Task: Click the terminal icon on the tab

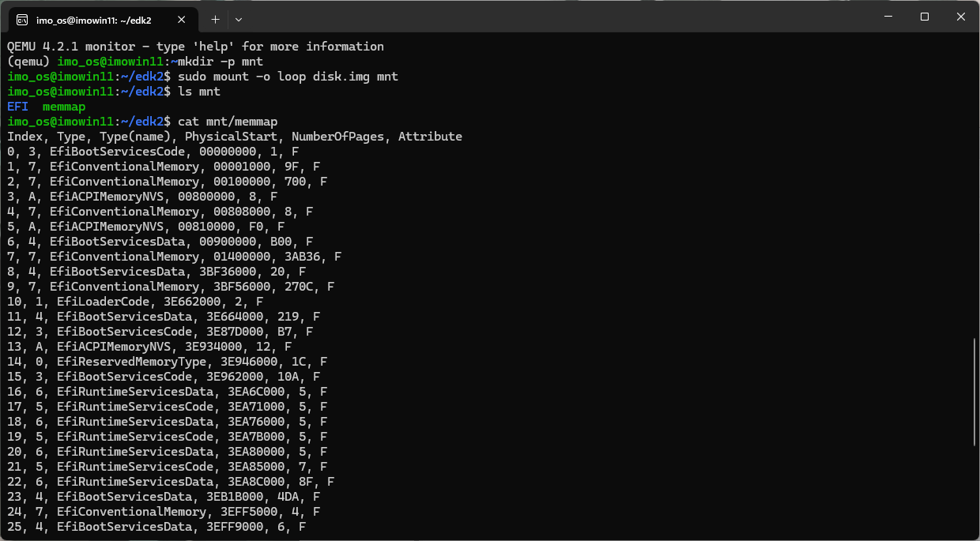Action: click(23, 19)
